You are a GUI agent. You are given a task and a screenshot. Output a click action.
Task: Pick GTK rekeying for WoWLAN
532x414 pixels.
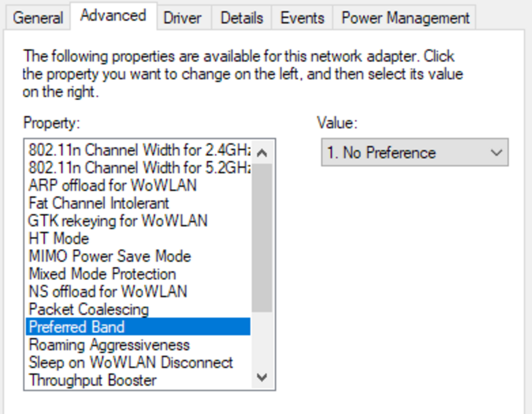(138, 221)
